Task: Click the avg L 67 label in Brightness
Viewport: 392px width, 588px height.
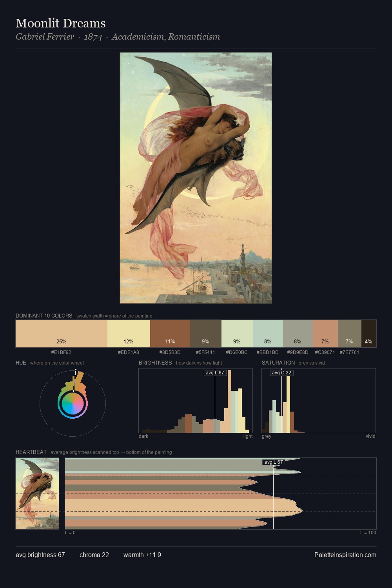Action: point(215,373)
